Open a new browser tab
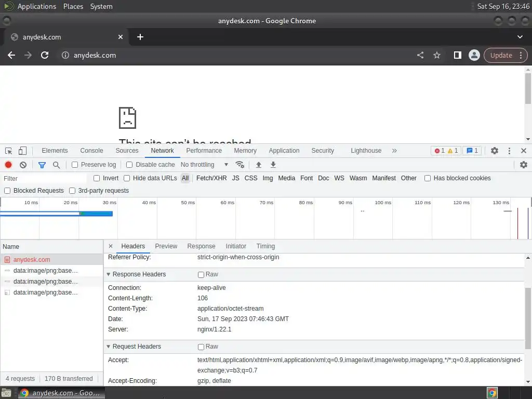The width and height of the screenshot is (532, 399). (x=140, y=37)
